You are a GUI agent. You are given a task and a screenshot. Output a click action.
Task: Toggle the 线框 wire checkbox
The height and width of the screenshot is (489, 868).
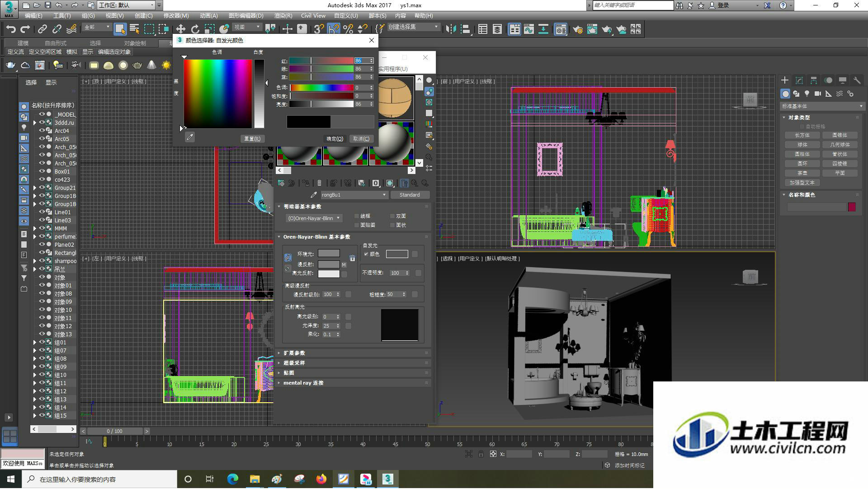tap(357, 216)
